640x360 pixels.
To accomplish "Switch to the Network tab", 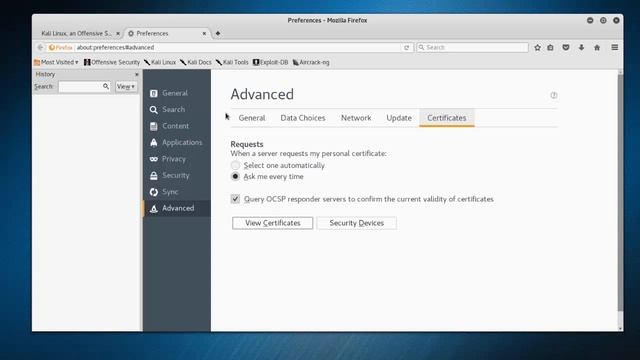I will click(x=356, y=118).
